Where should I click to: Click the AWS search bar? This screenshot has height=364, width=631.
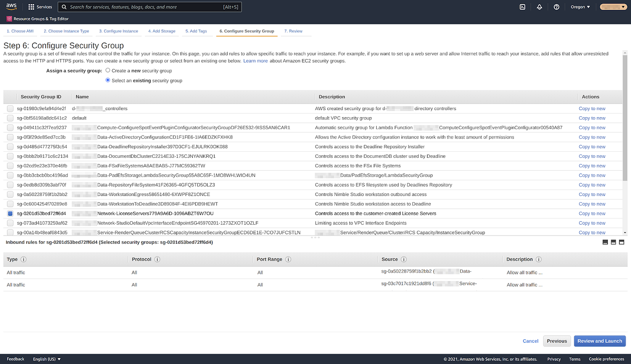[x=150, y=7]
